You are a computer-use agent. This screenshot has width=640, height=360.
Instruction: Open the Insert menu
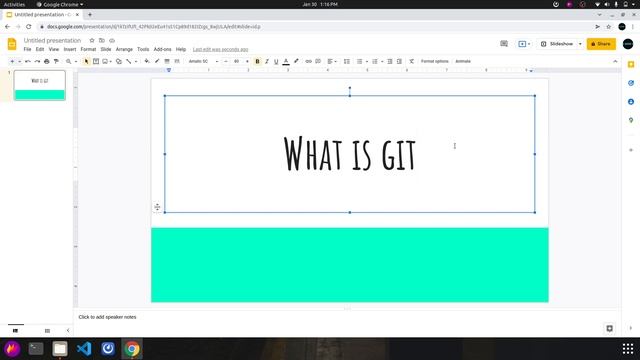tap(70, 49)
